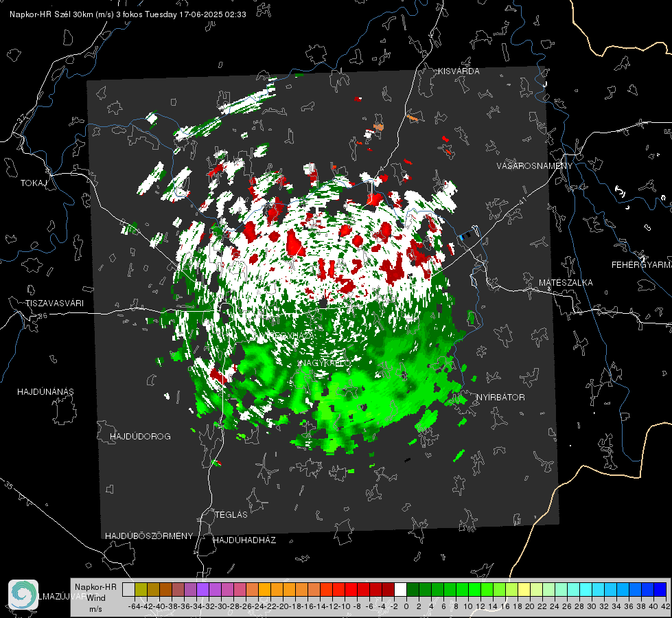Click the Napkor-HR legend caption
Screen dimensions: 672x618
coord(95,587)
